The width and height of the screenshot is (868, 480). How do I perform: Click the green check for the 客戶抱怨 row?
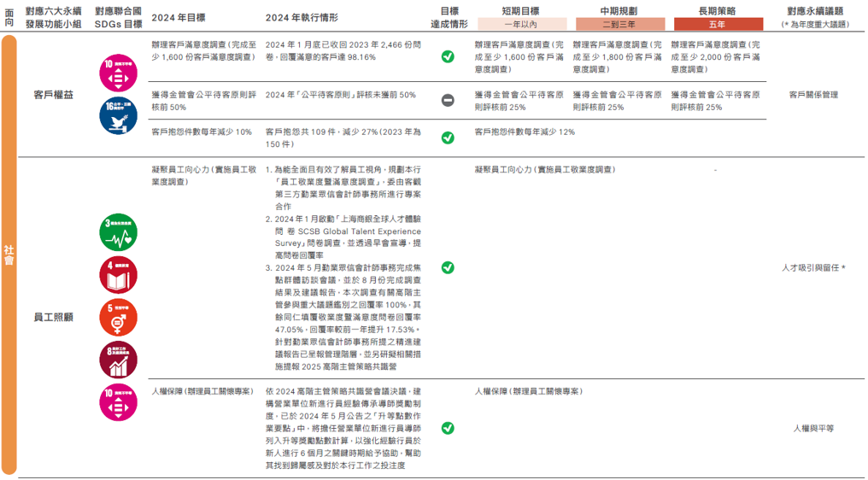448,138
